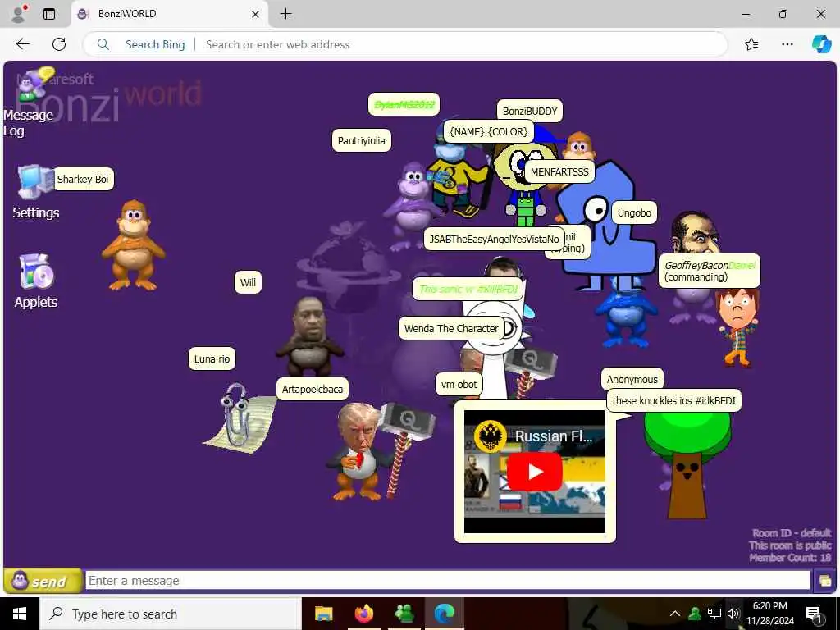Click the frowning red-haired boy character
Image resolution: width=840 pixels, height=630 pixels.
[738, 326]
